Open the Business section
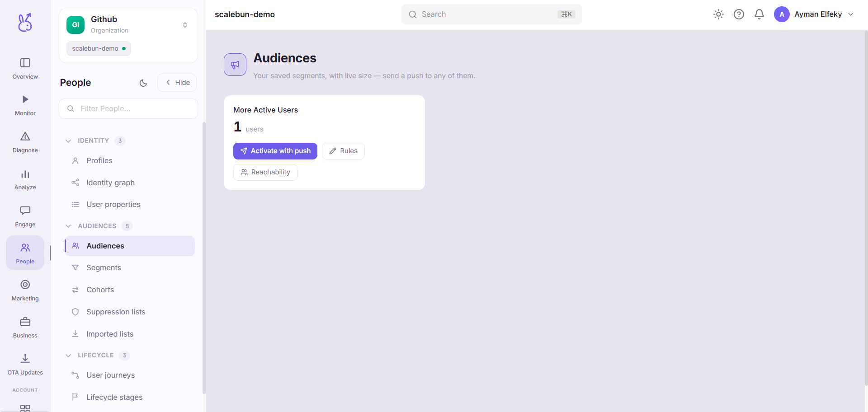The height and width of the screenshot is (412, 868). coord(25,328)
